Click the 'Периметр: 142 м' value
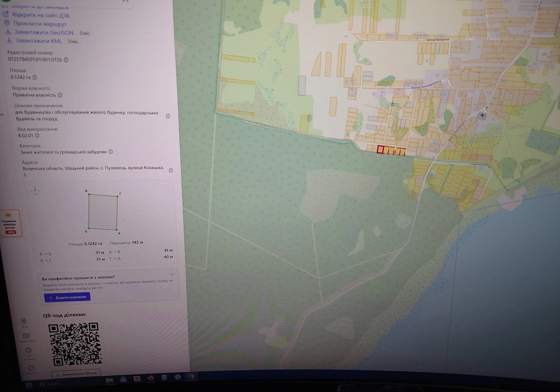This screenshot has width=560, height=392. click(126, 243)
